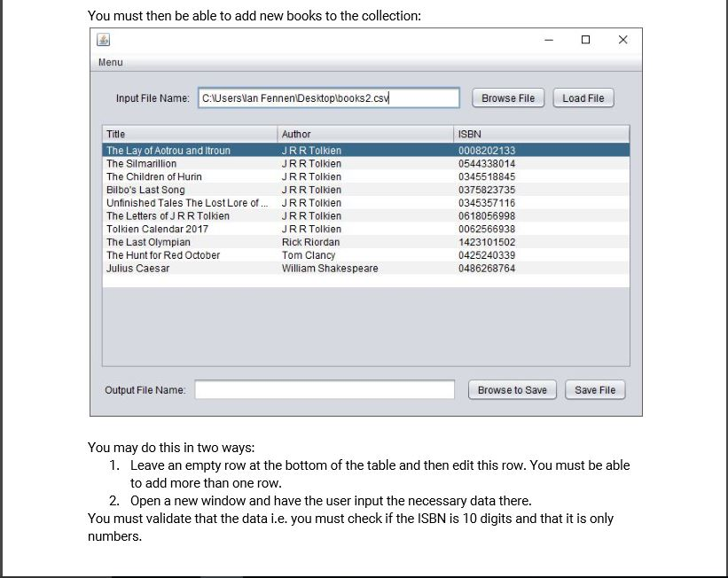Click author cell 'Rick Riordan'
Viewport: 728px width, 578px height.
click(365, 242)
